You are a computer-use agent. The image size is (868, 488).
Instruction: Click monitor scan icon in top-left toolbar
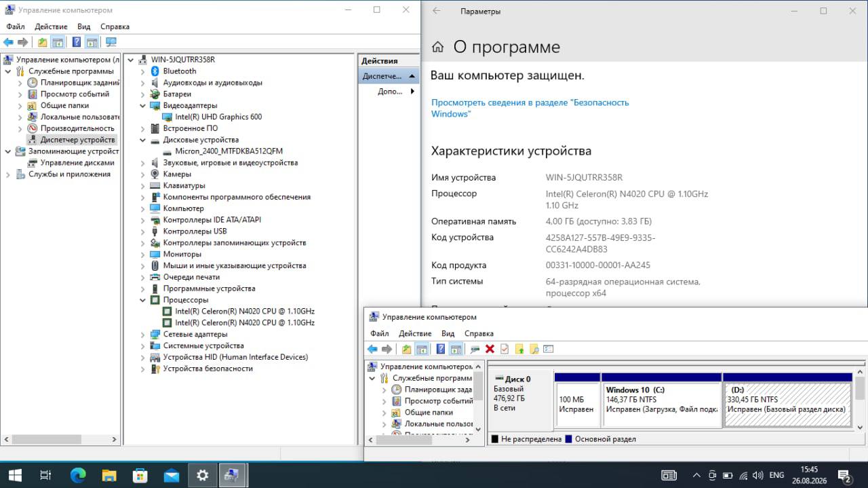111,42
